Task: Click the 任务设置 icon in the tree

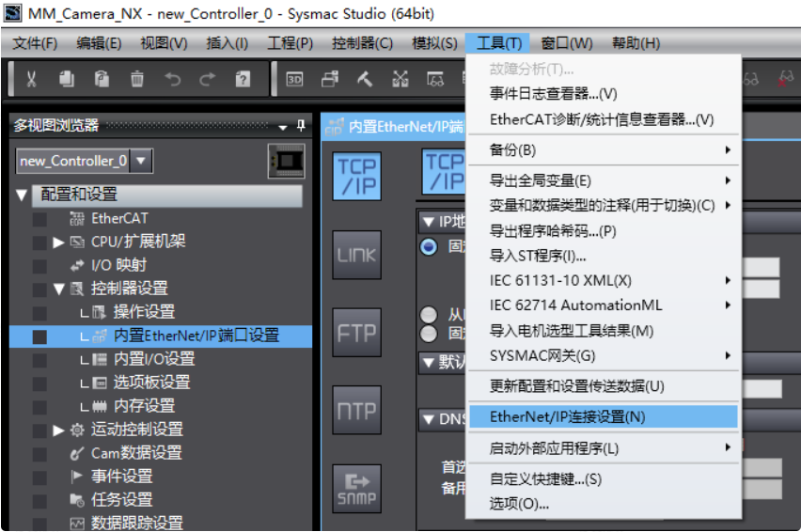Action: point(77,500)
